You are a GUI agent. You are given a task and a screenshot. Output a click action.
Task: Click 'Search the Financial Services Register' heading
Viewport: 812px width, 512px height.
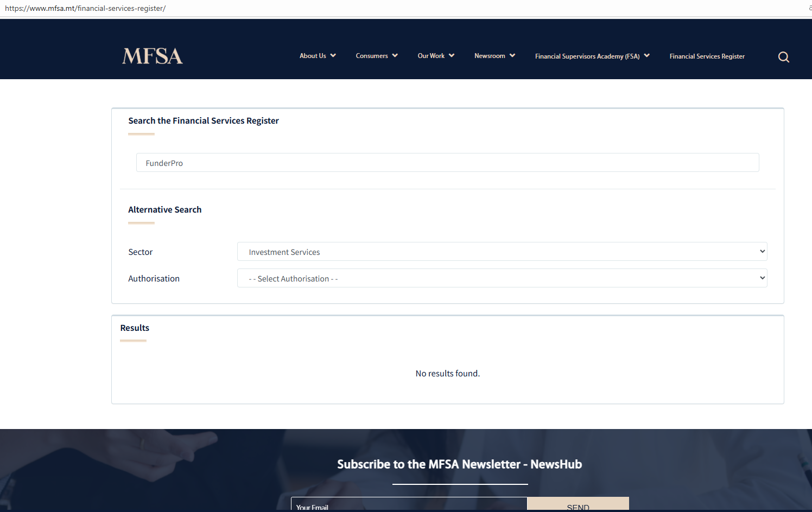coord(204,120)
